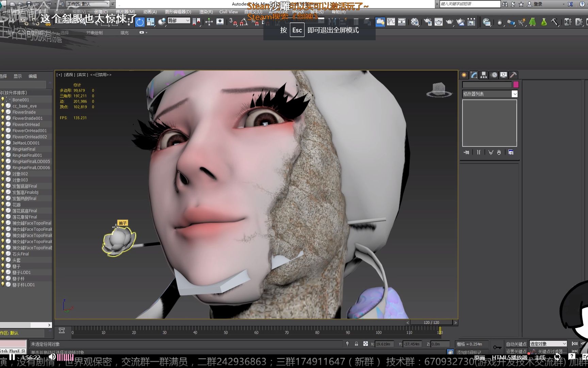The image size is (588, 368).
Task: Click the Render Setup teapot icon
Action: 427,22
